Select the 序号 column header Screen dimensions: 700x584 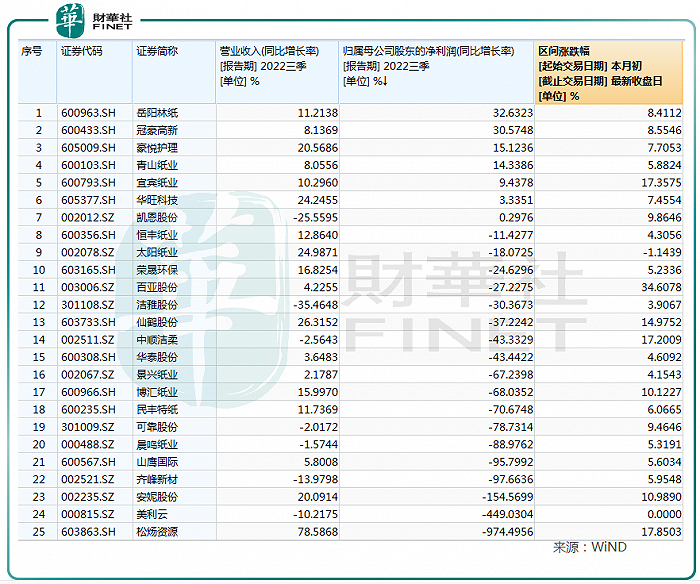click(38, 72)
